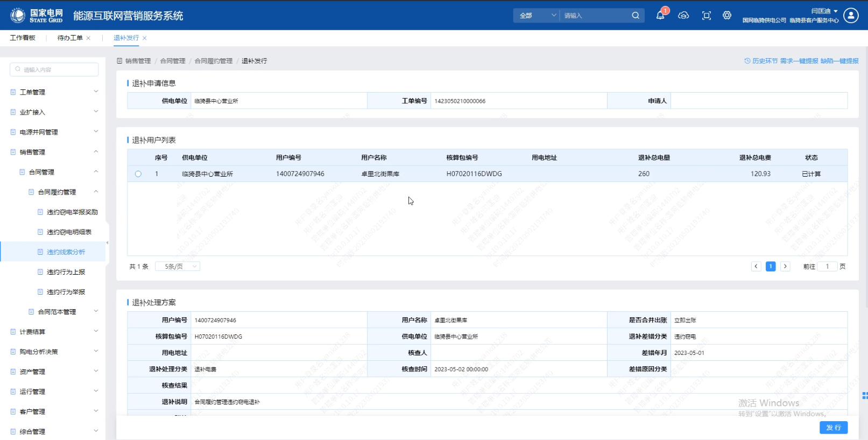This screenshot has width=868, height=440.
Task: Open the 5条/页 page size dropdown
Action: pos(178,267)
